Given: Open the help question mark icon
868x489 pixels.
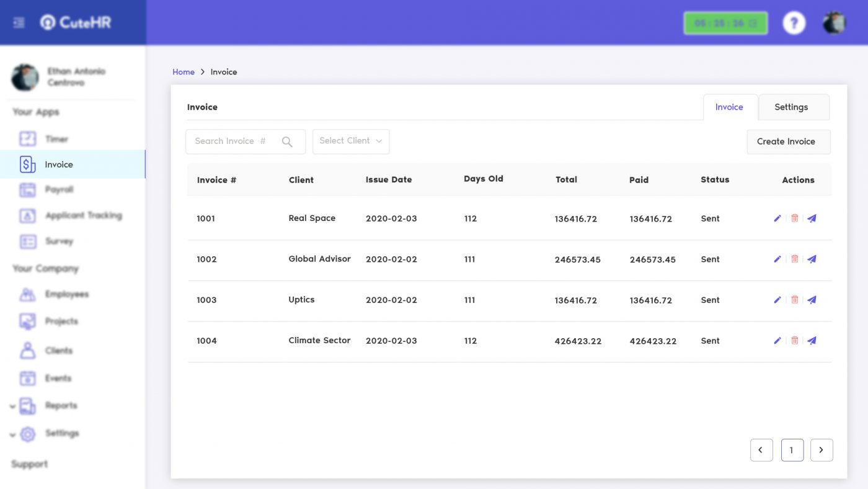Looking at the screenshot, I should [794, 23].
